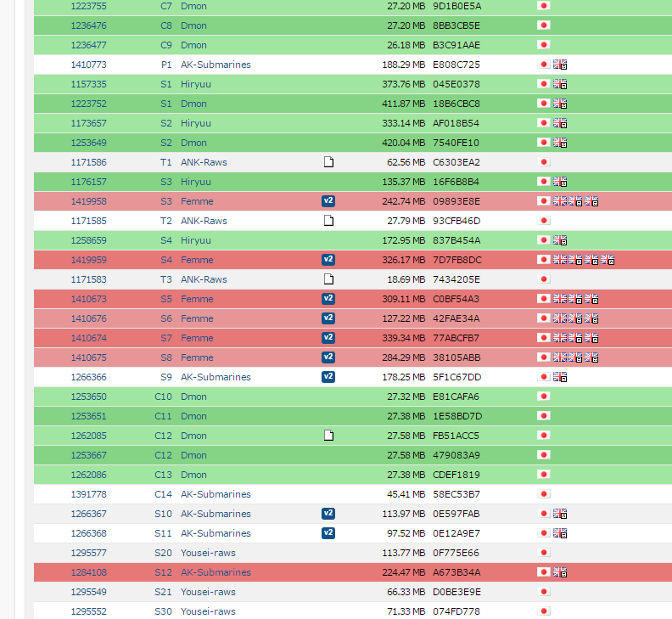Screen dimensions: 672x619
Task: Open the Hiryuu group link for file 1173657
Action: tap(196, 123)
